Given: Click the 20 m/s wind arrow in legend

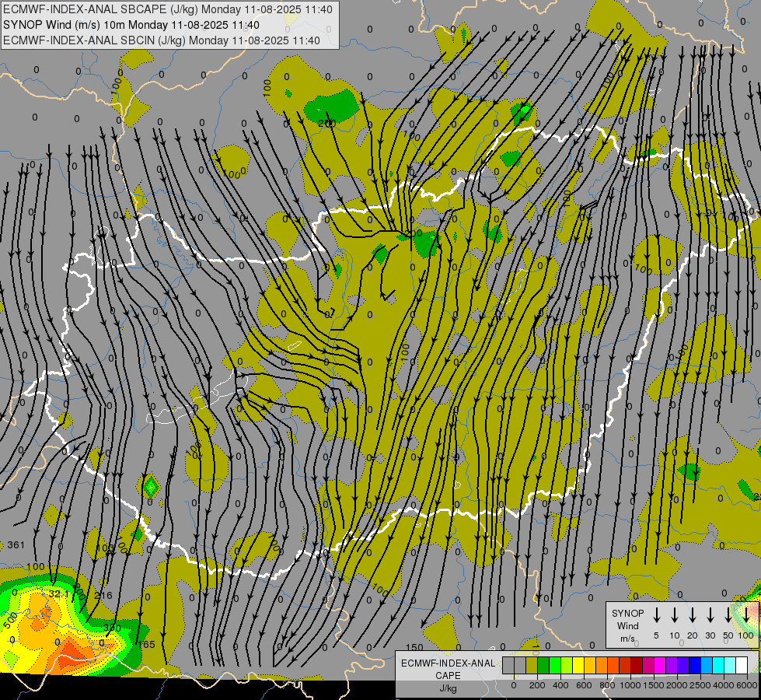Looking at the screenshot, I should pos(693,615).
